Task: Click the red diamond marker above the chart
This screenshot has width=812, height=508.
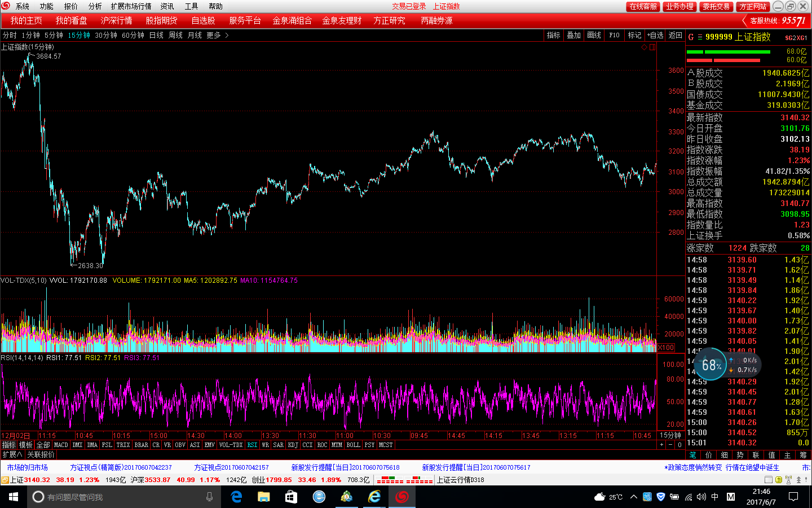Action: click(645, 47)
